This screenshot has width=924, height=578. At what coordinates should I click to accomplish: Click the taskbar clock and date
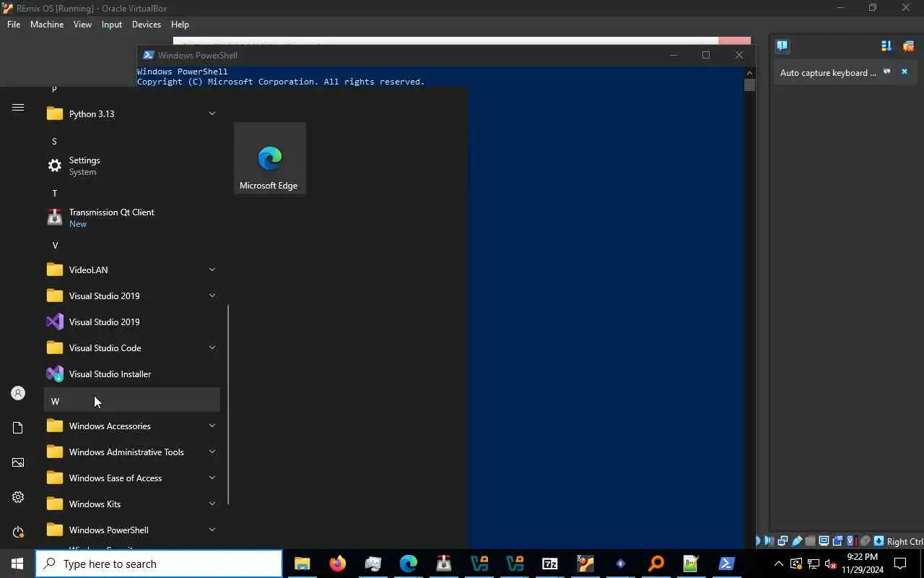pyautogui.click(x=862, y=564)
